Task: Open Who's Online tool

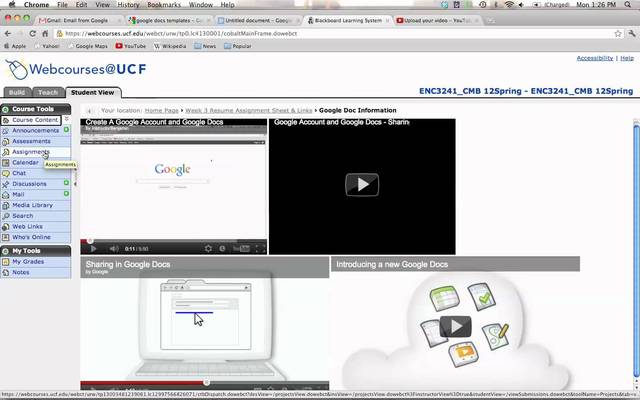Action: (x=31, y=237)
